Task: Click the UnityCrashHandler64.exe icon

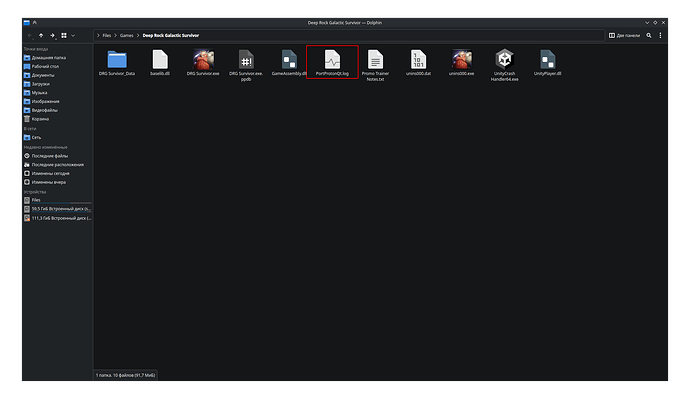Action: point(504,60)
